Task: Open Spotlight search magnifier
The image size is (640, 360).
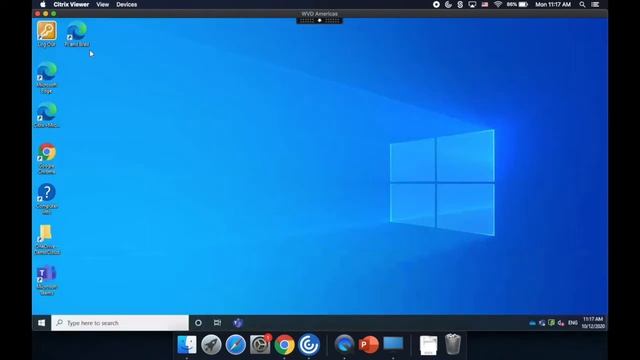Action: [582, 4]
